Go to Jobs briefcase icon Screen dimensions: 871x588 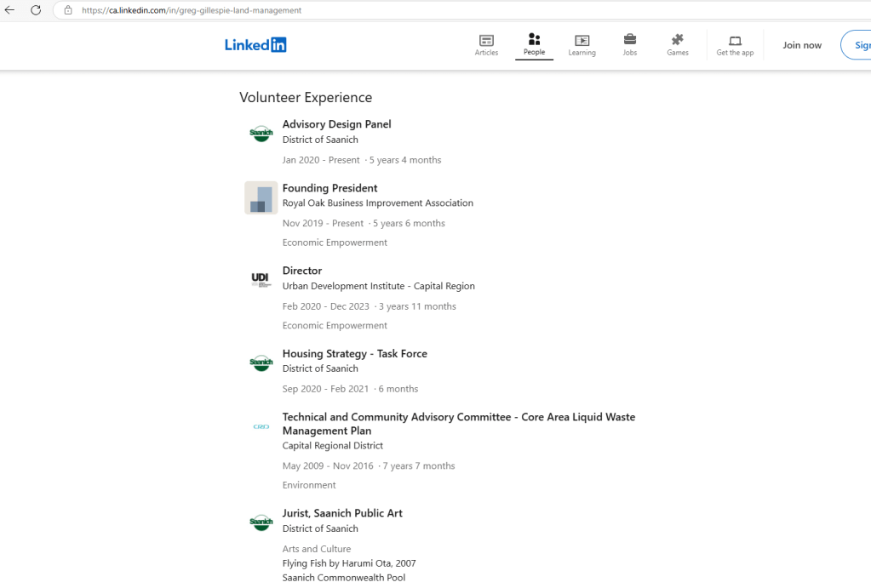pos(629,40)
